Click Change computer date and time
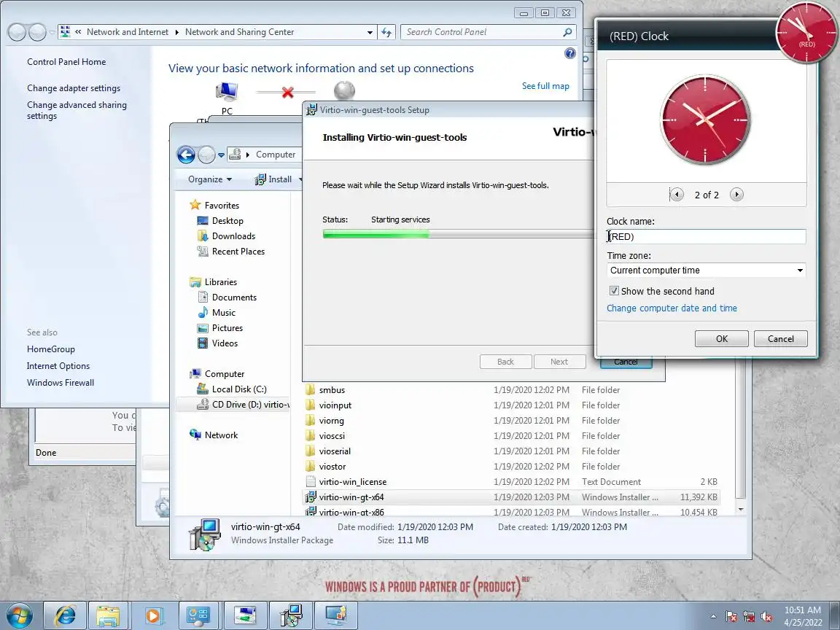 tap(672, 308)
